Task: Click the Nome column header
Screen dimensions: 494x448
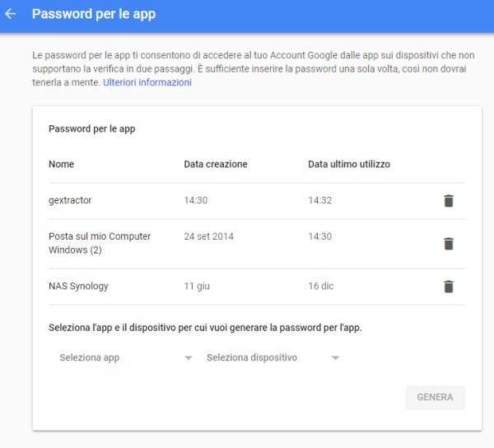Action: tap(62, 164)
